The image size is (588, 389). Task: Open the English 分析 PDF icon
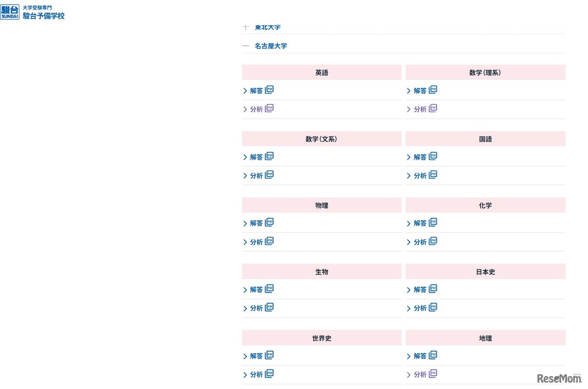pyautogui.click(x=269, y=108)
